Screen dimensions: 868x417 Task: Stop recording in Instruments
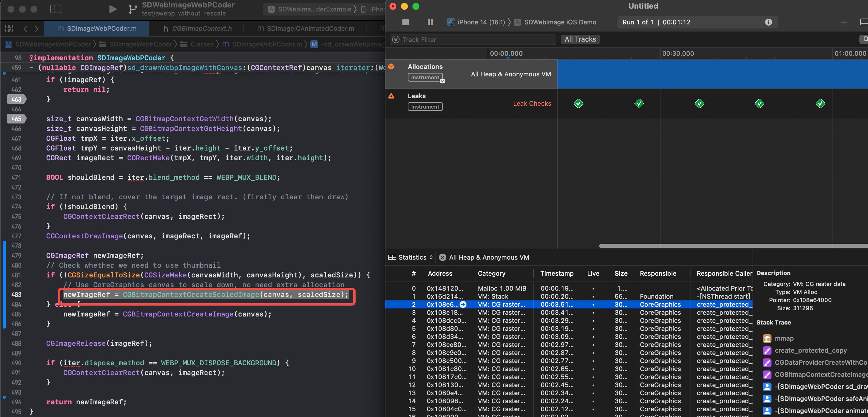[x=405, y=22]
